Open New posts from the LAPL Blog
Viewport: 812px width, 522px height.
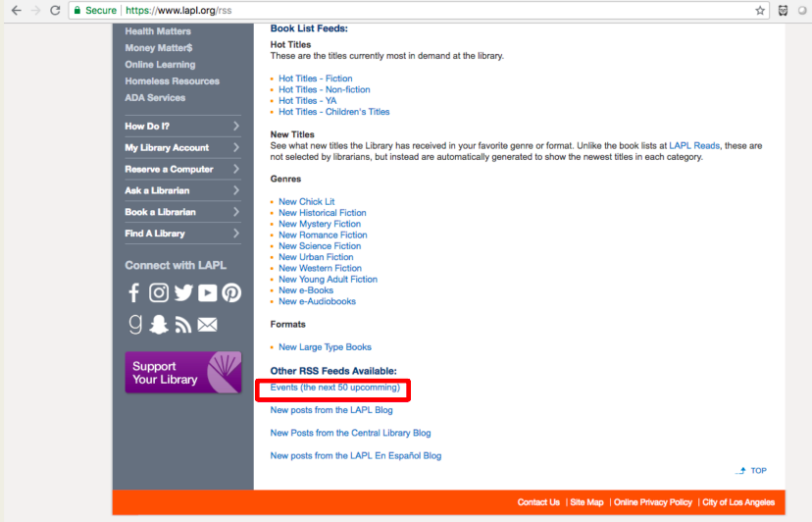331,410
